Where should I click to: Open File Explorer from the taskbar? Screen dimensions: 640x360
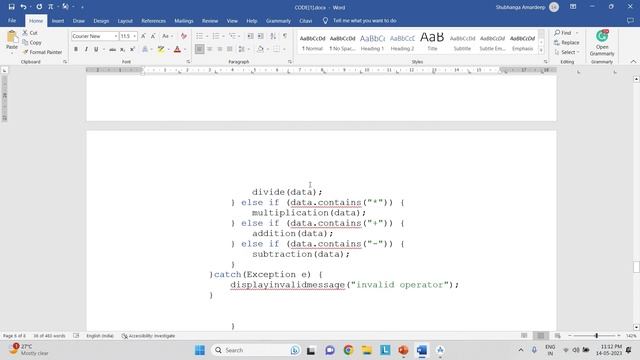(367, 350)
